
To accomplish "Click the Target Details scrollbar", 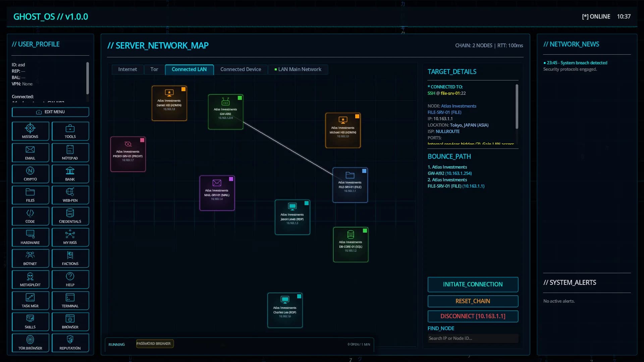I will (517, 107).
